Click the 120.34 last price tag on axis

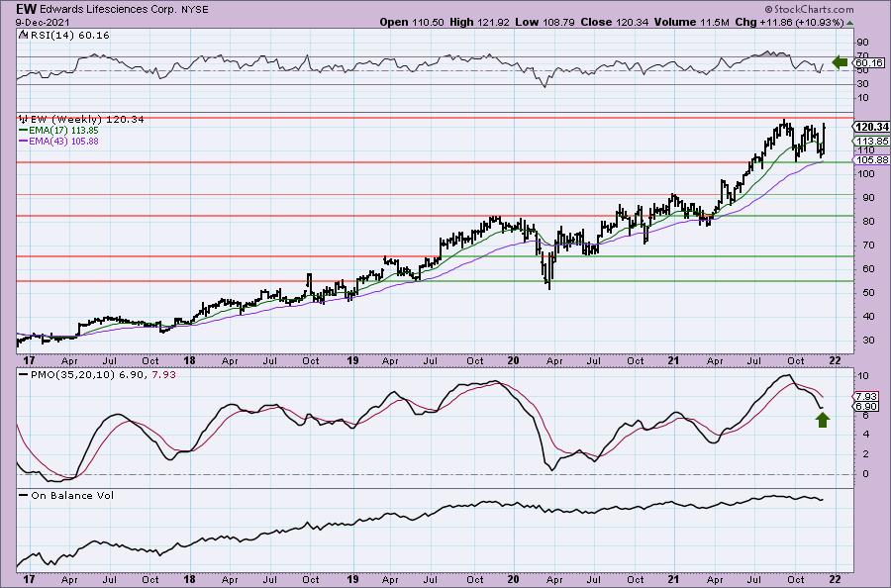click(x=871, y=127)
